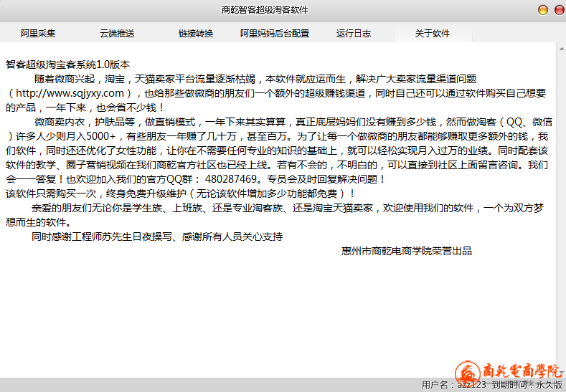Click the red close window button
Screen dimensions: 566x392
(x=560, y=10)
